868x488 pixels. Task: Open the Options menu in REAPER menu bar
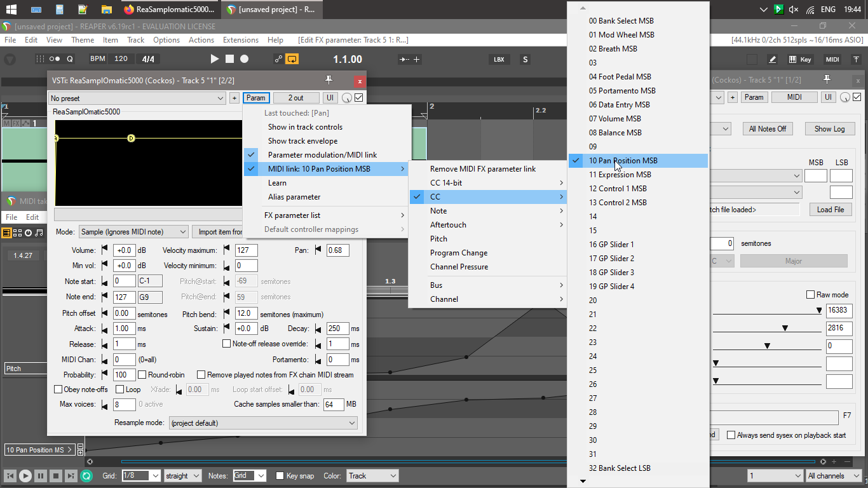(x=166, y=40)
